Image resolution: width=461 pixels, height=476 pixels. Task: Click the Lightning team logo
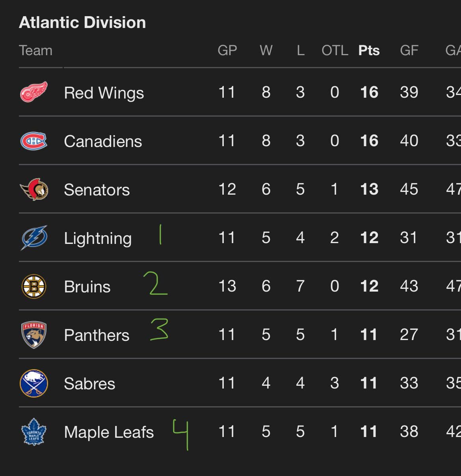pos(34,238)
